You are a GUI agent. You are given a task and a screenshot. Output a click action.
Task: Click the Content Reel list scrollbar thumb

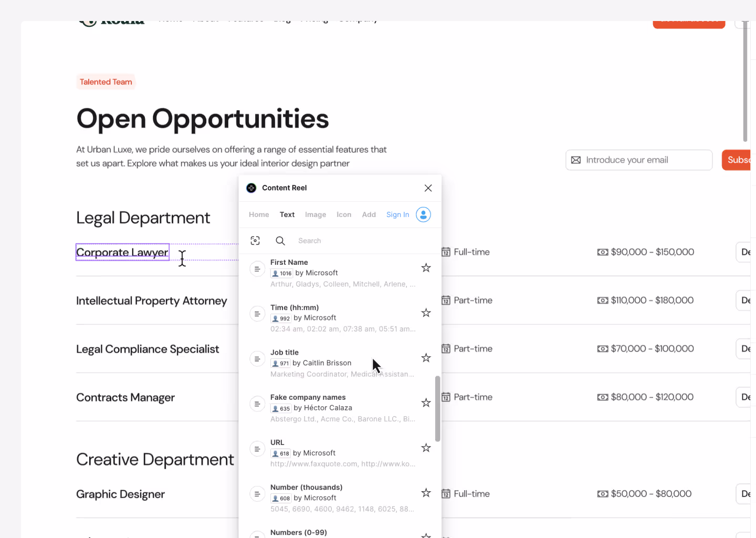pyautogui.click(x=438, y=409)
